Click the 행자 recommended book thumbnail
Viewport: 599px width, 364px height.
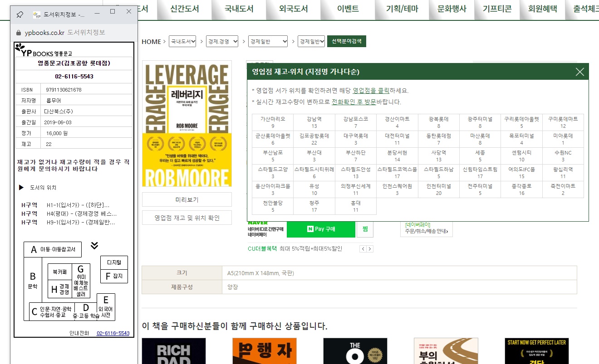pos(265,351)
